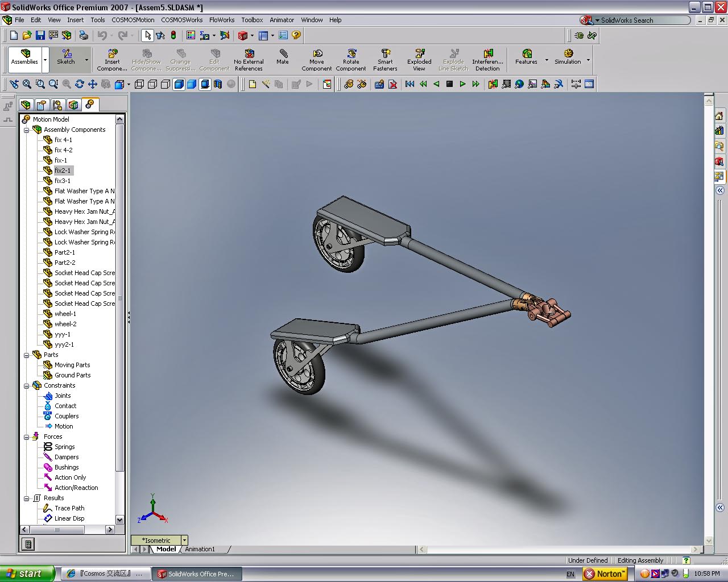Screen dimensions: 728x582
Task: Switch to the Animation1 tab
Action: (200, 549)
